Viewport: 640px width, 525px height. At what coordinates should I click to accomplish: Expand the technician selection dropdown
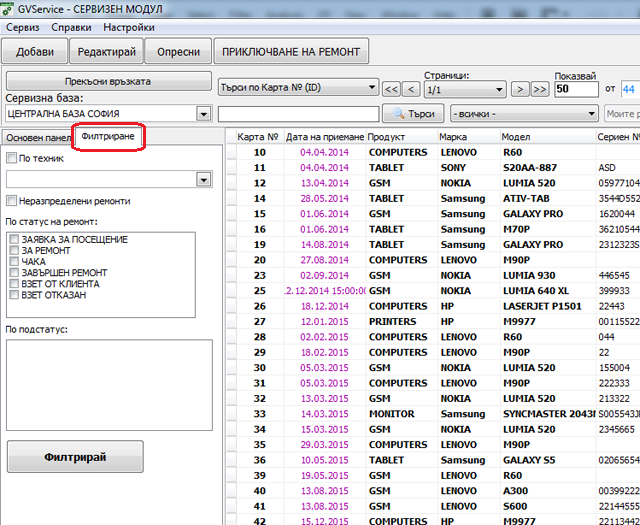click(x=203, y=179)
